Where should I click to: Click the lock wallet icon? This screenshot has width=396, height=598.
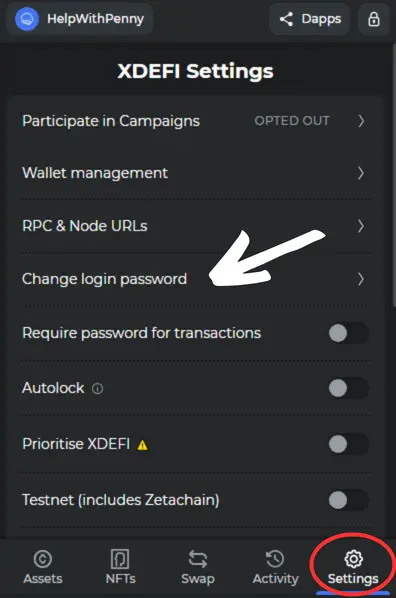click(373, 19)
